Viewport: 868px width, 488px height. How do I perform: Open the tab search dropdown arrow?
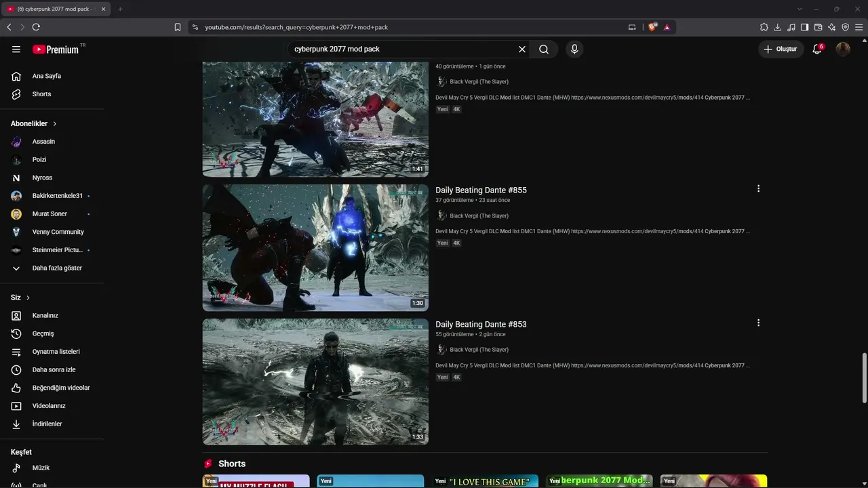click(800, 9)
